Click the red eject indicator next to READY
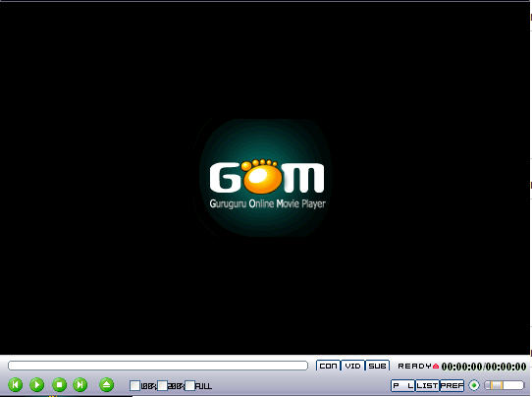532x397 pixels. 436,367
